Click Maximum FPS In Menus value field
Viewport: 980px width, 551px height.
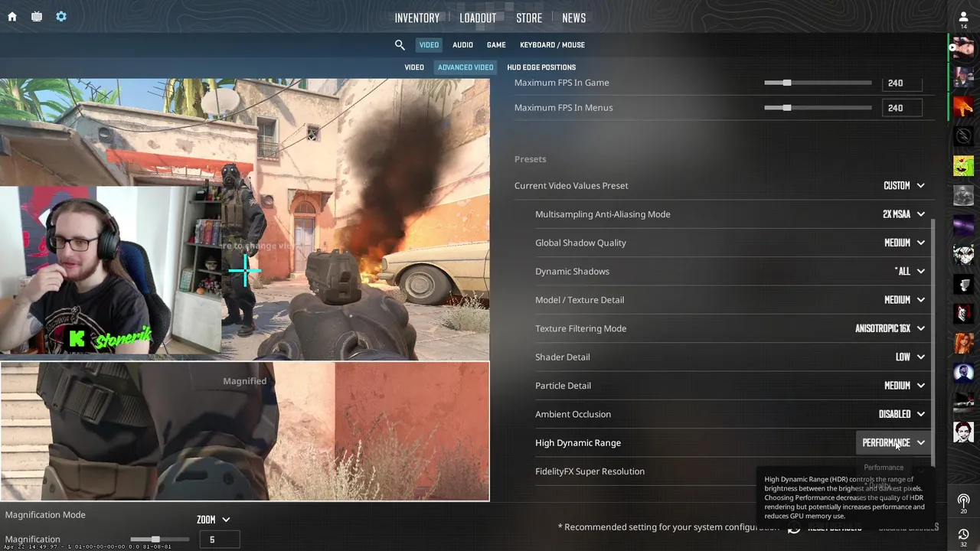[902, 108]
